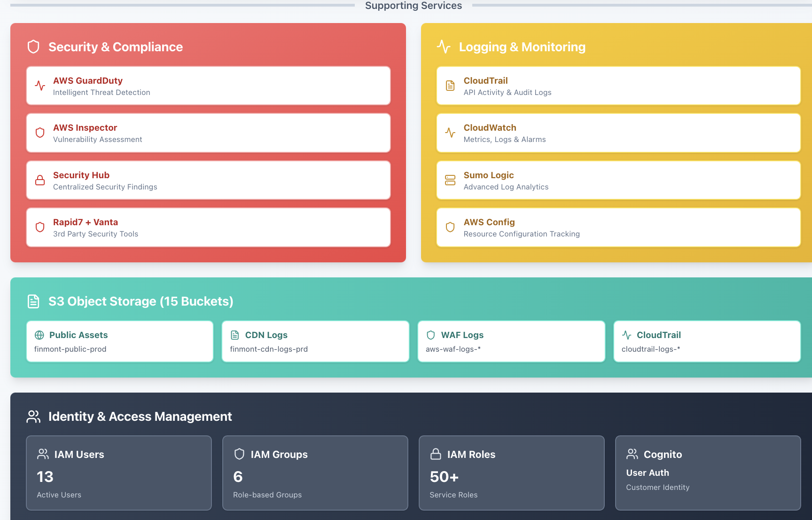812x520 pixels.
Task: Open the Sumo Logic card
Action: pos(618,180)
